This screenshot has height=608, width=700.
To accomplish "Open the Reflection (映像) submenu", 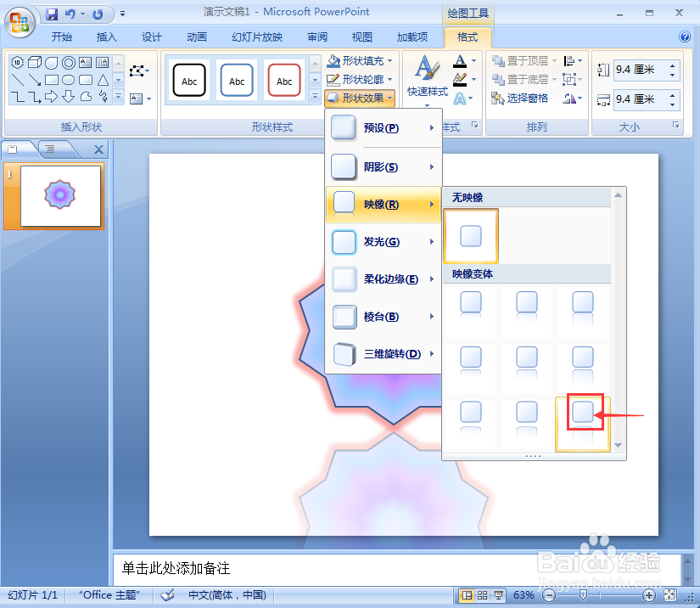I will click(384, 205).
